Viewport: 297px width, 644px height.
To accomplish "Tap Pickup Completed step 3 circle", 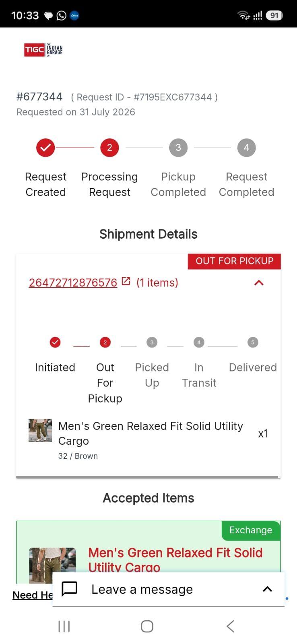I will 178,148.
